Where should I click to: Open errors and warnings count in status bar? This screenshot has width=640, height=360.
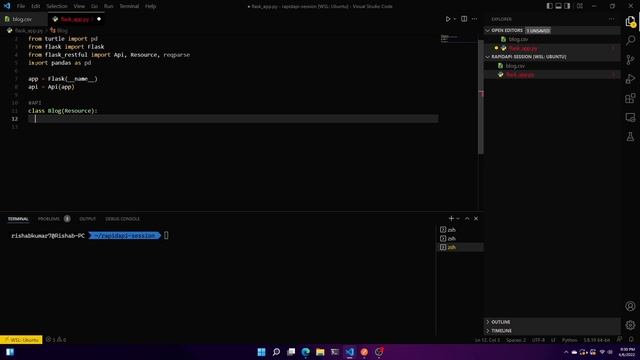(x=56, y=340)
